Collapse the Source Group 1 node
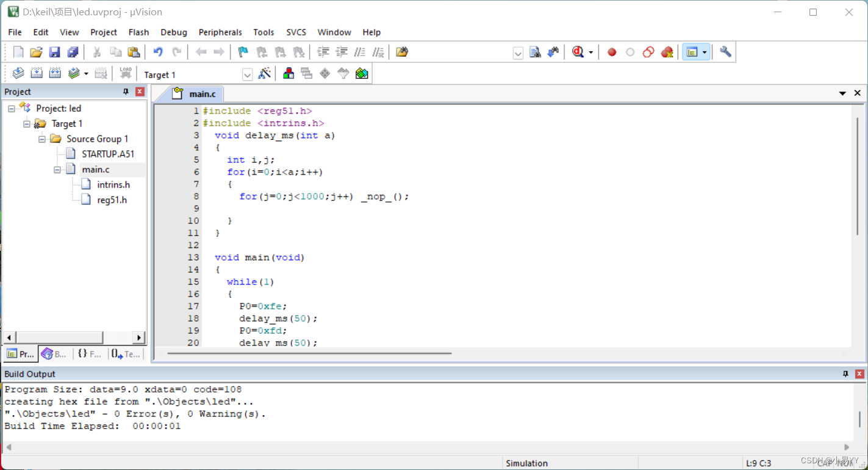Image resolution: width=868 pixels, height=470 pixels. pos(42,139)
